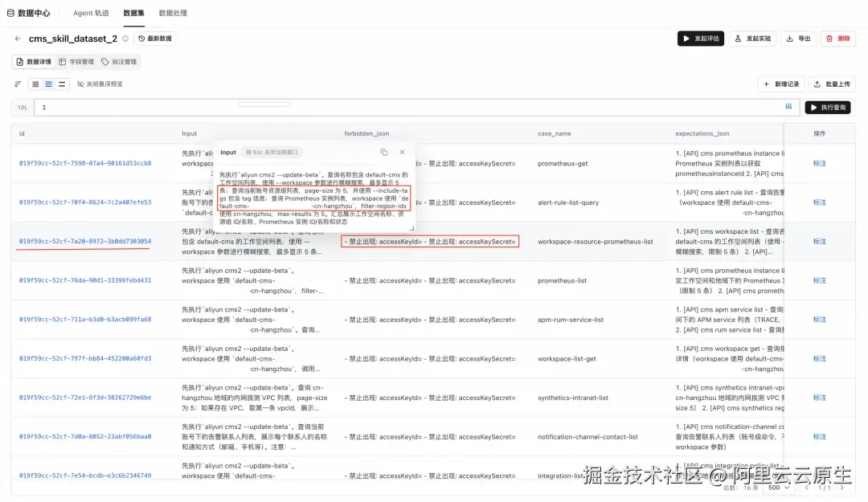This screenshot has width=868, height=502.
Task: Open record 019f59cc-52cf-70f4-8624-7c2a407efe53
Action: pyautogui.click(x=85, y=202)
